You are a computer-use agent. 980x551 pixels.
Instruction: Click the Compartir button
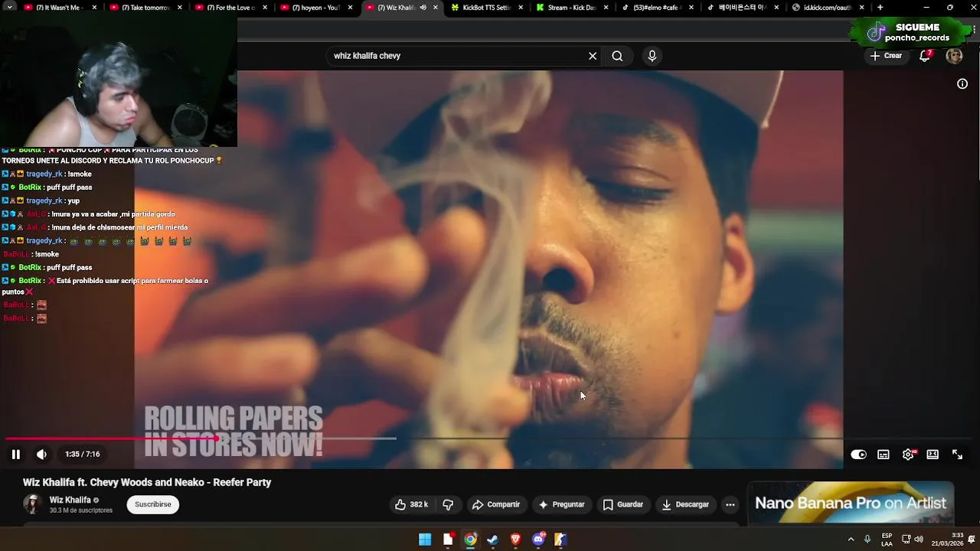(x=496, y=505)
